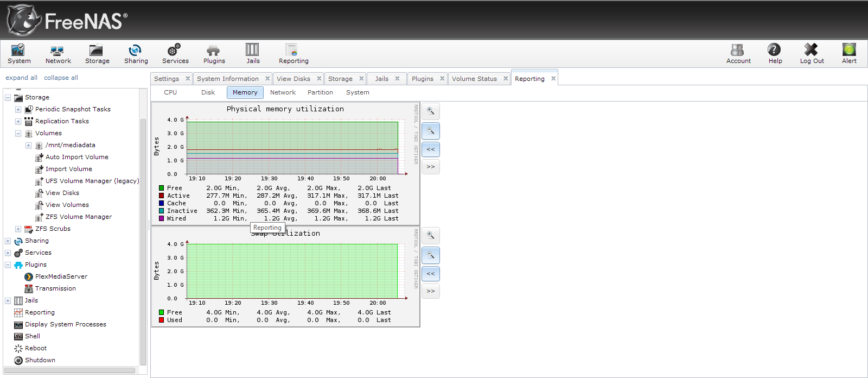Image resolution: width=868 pixels, height=378 pixels.
Task: Show the System reporting sub-tab
Action: (358, 92)
